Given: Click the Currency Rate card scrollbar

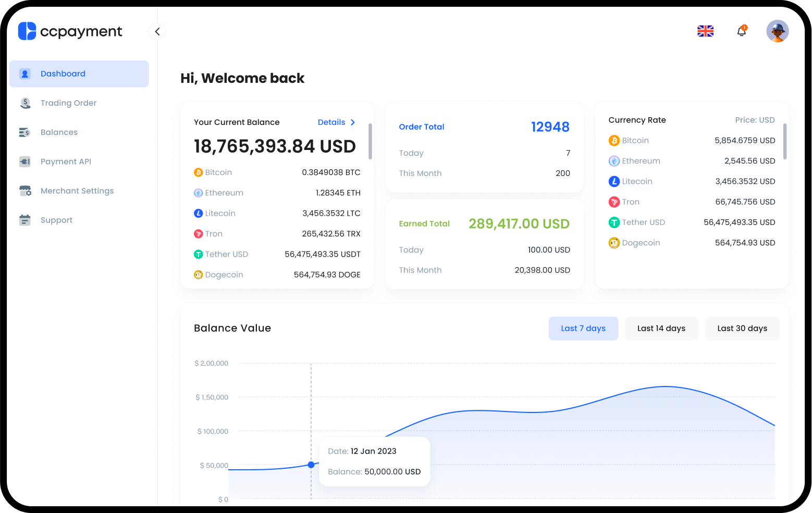Looking at the screenshot, I should tap(784, 141).
